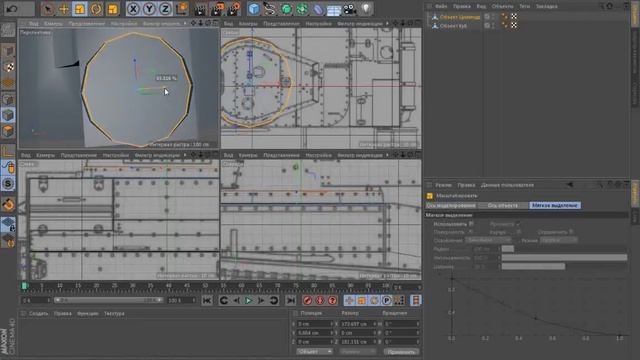640x360 pixels.
Task: Toggle the Ограничить checkbox
Action: [571, 232]
